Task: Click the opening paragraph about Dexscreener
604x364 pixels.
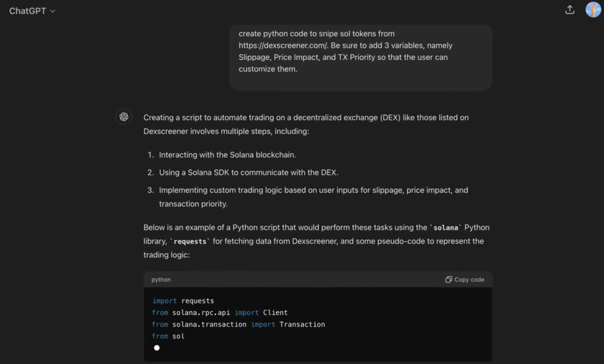Action: 306,124
